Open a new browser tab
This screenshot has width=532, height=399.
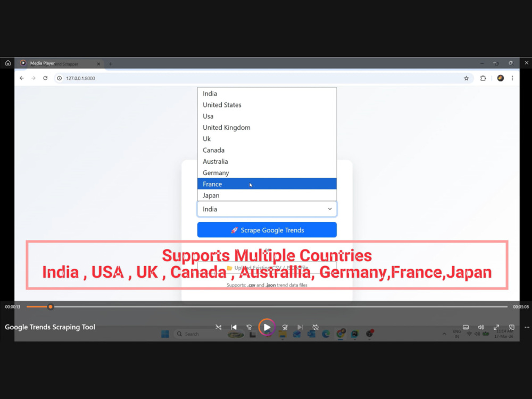click(111, 64)
